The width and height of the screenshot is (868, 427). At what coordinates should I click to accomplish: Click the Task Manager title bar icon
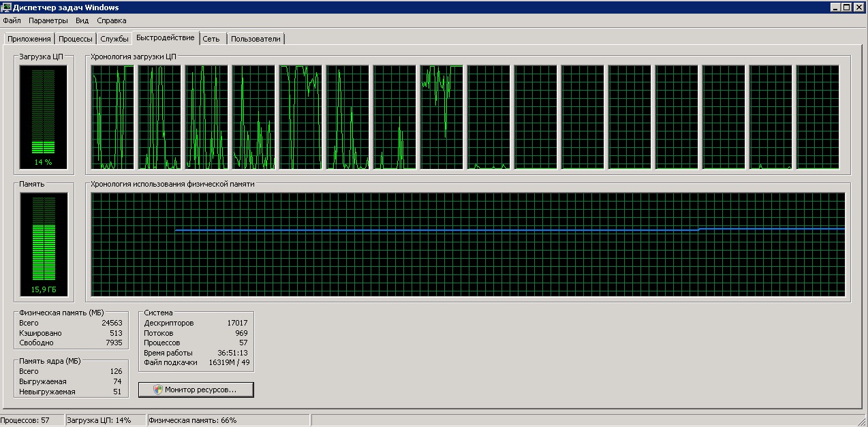(6, 7)
